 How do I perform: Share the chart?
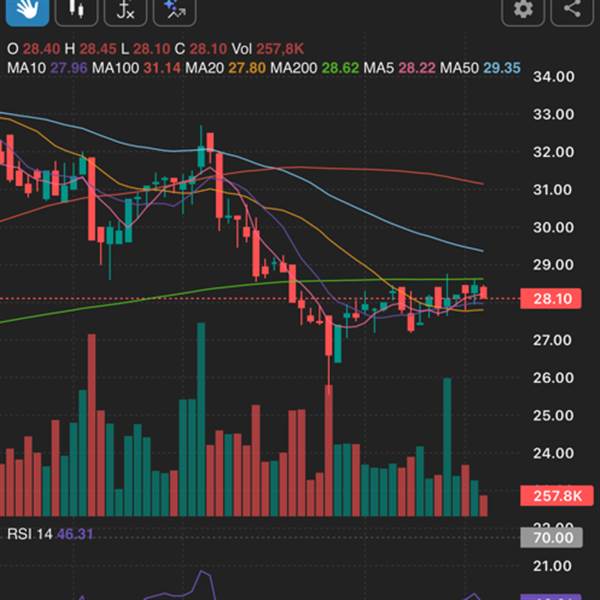(572, 11)
